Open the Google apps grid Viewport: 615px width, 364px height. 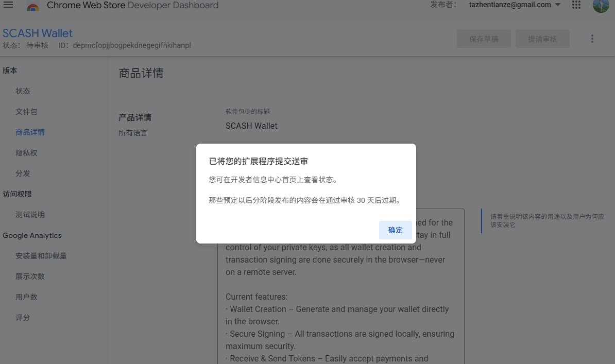pyautogui.click(x=576, y=5)
